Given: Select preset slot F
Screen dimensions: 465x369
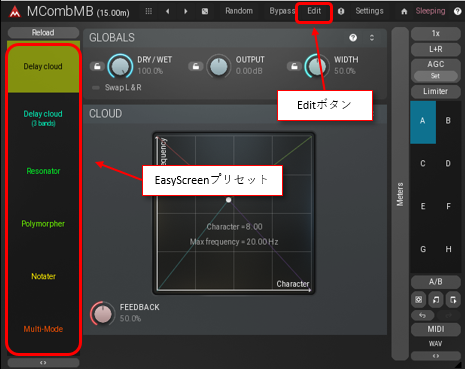Looking at the screenshot, I should pos(448,206).
